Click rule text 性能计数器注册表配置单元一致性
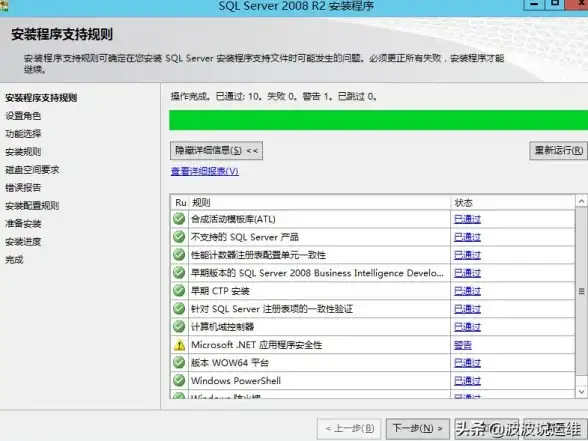Viewport: 588px width, 441px height. point(258,255)
